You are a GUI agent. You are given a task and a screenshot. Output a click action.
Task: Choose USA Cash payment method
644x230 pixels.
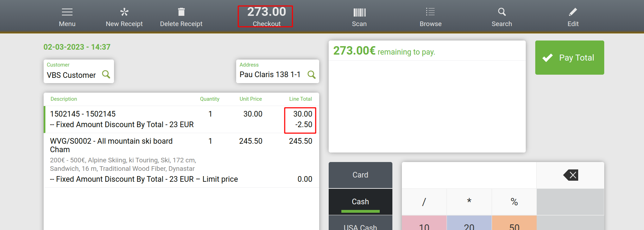pos(360,225)
